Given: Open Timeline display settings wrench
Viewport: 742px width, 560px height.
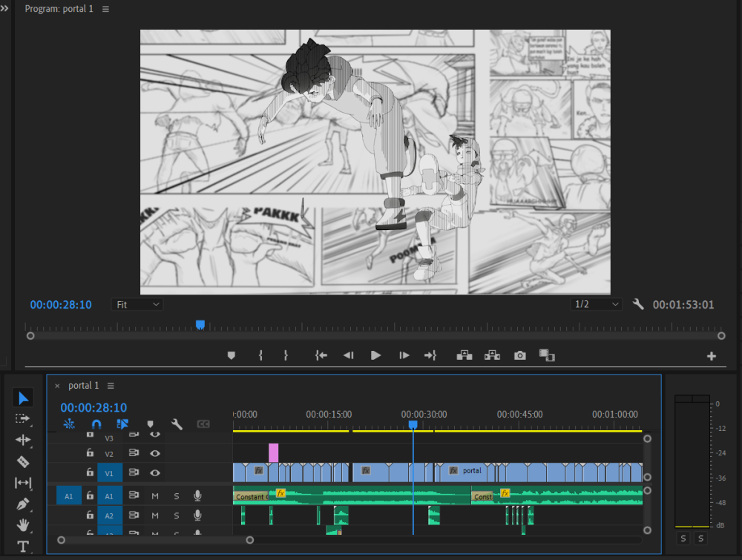Looking at the screenshot, I should 177,424.
